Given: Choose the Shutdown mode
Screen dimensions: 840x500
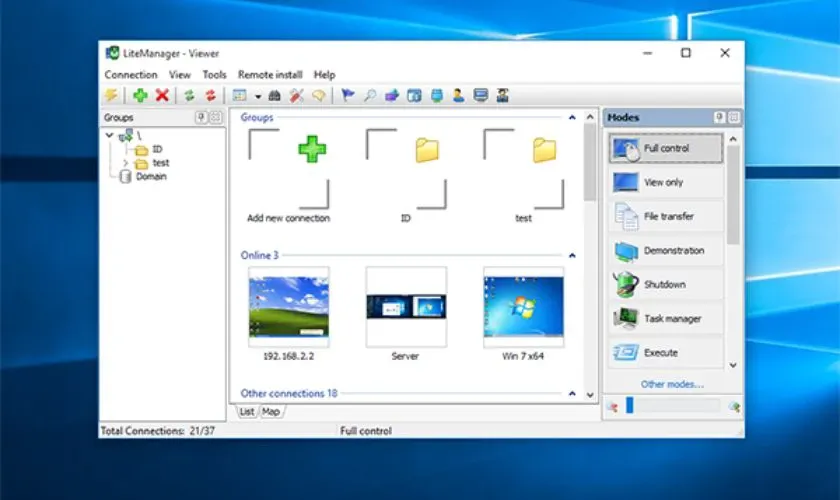Looking at the screenshot, I should 665,285.
